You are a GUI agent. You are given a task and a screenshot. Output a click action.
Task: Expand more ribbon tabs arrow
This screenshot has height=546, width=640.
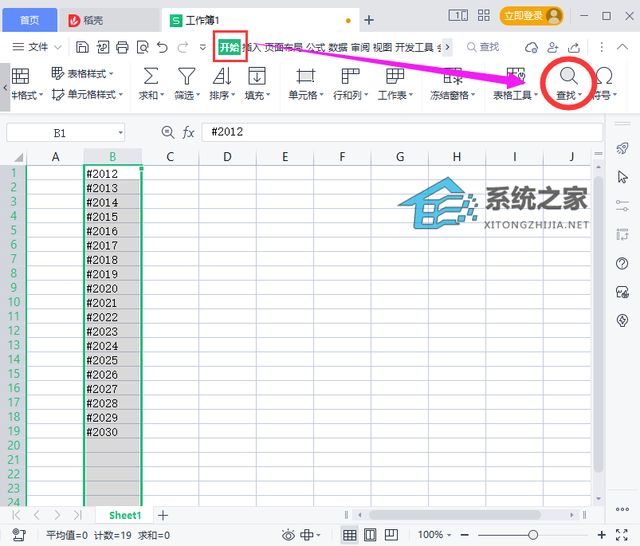[x=447, y=47]
